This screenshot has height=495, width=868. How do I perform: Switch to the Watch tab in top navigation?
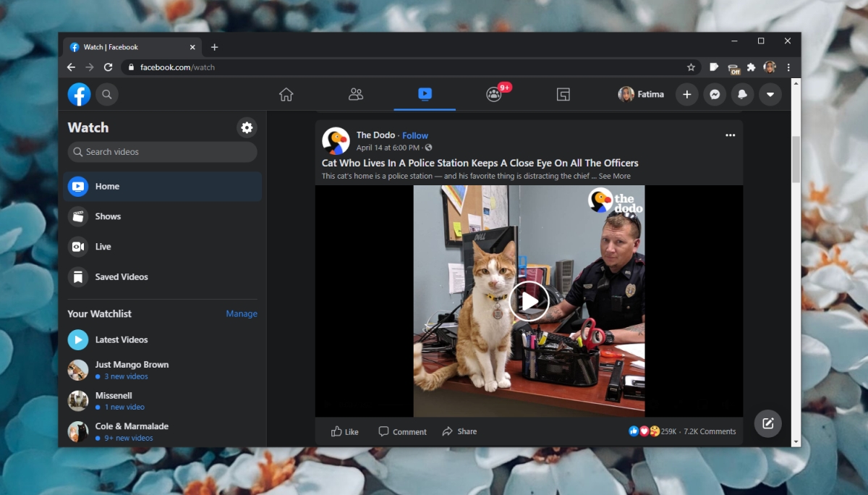click(x=425, y=94)
